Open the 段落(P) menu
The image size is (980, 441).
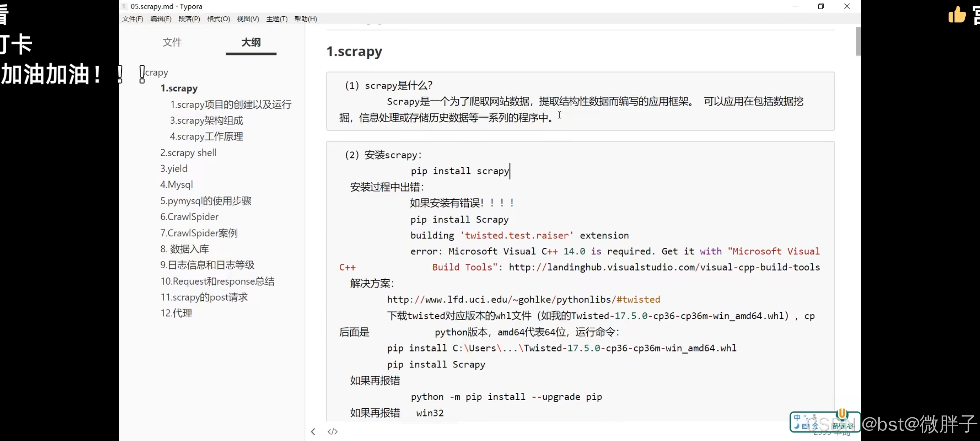[189, 19]
